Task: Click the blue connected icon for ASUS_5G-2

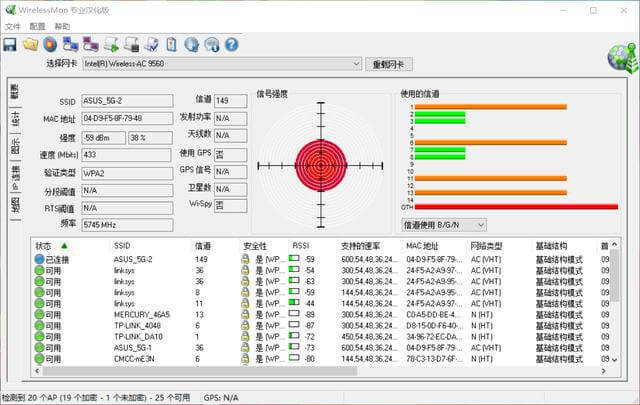Action: click(39, 259)
